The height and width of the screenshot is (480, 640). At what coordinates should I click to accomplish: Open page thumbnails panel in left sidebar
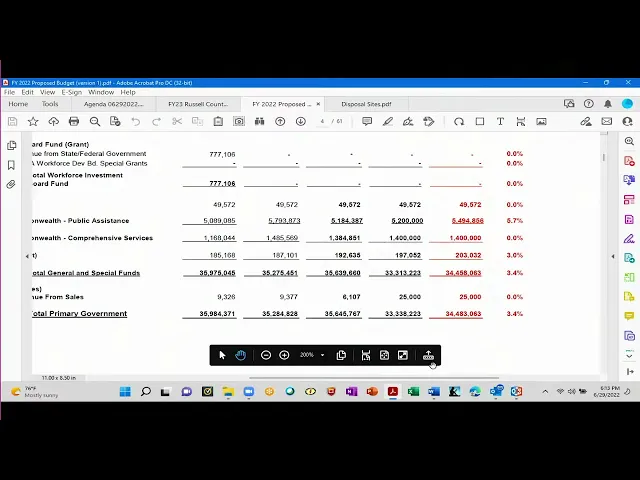click(x=11, y=145)
